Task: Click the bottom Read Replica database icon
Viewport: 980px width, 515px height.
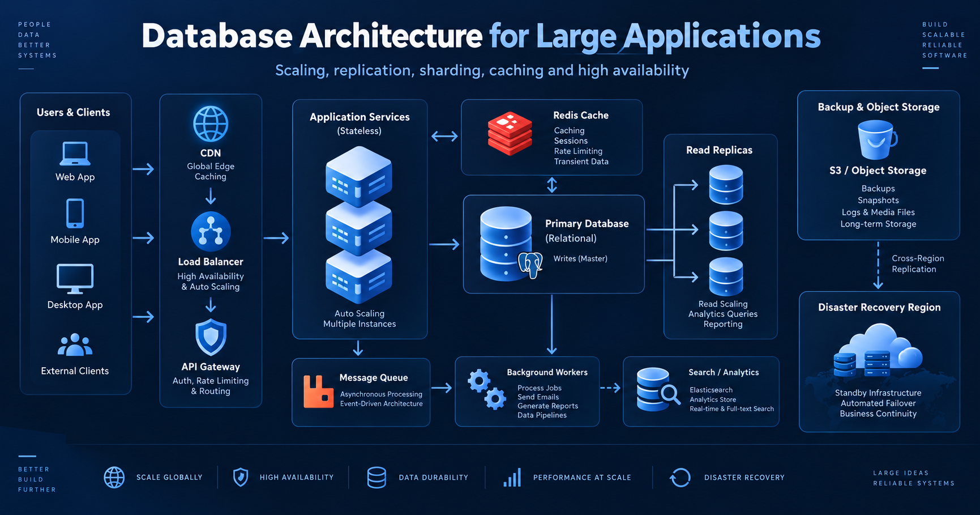Action: 726,276
